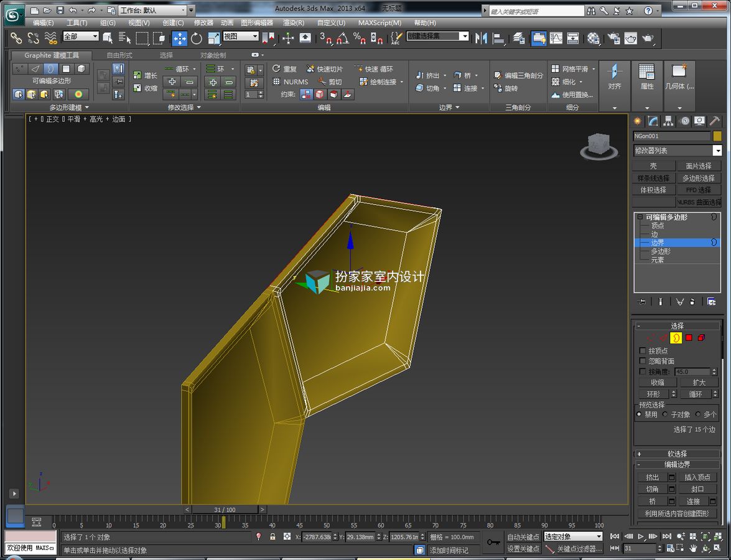Toggle 设置关键点 set key mode
The width and height of the screenshot is (731, 560).
pos(523,549)
